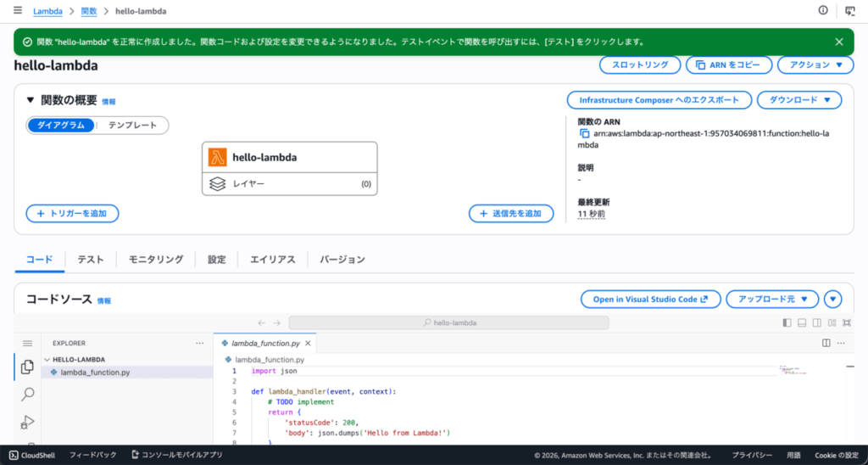This screenshot has height=465, width=868.
Task: Switch to the バージョン tab
Action: 342,260
